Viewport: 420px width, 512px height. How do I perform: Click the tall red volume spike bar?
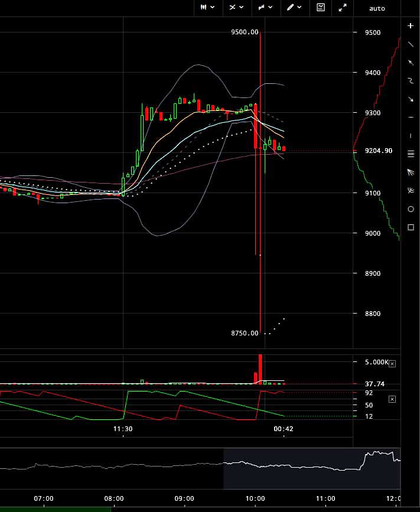[260, 368]
